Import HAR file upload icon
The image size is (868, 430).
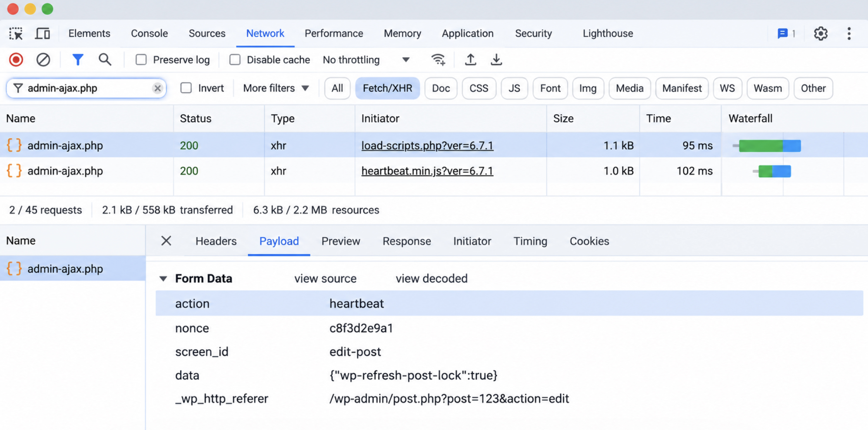[470, 60]
